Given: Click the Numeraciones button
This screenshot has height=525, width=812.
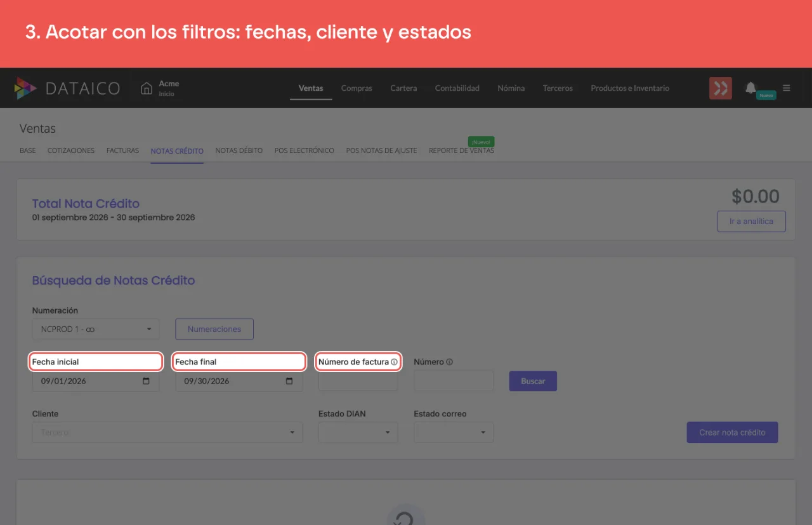Looking at the screenshot, I should (214, 329).
